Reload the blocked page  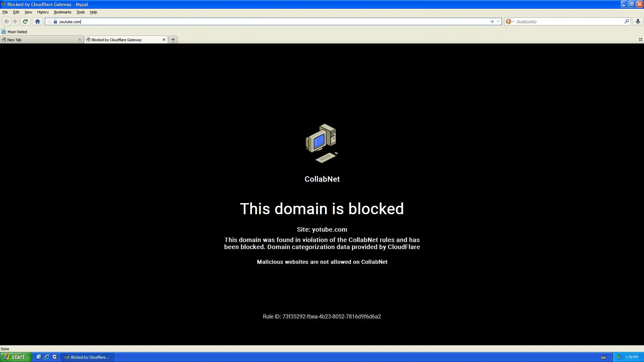(25, 21)
